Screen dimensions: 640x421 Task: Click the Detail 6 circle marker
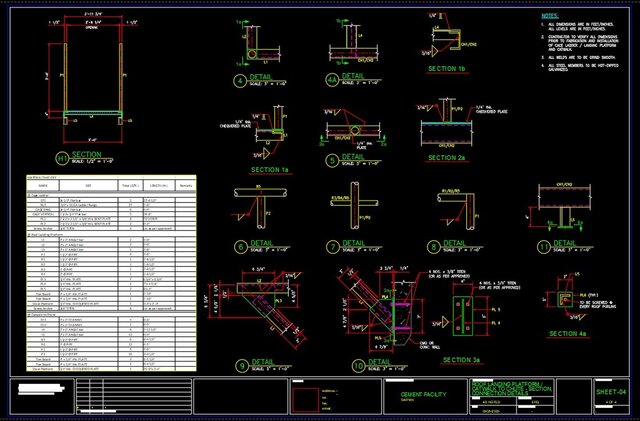point(239,247)
